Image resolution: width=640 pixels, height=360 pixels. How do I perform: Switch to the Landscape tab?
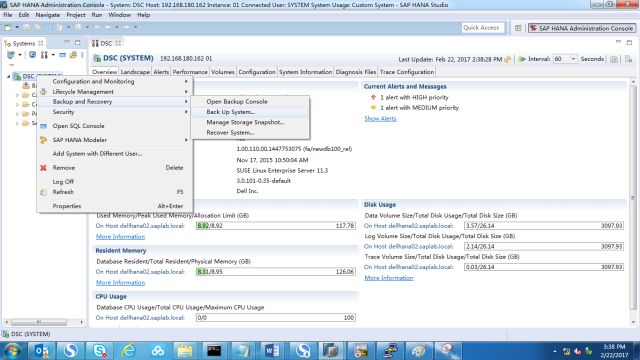pyautogui.click(x=135, y=72)
